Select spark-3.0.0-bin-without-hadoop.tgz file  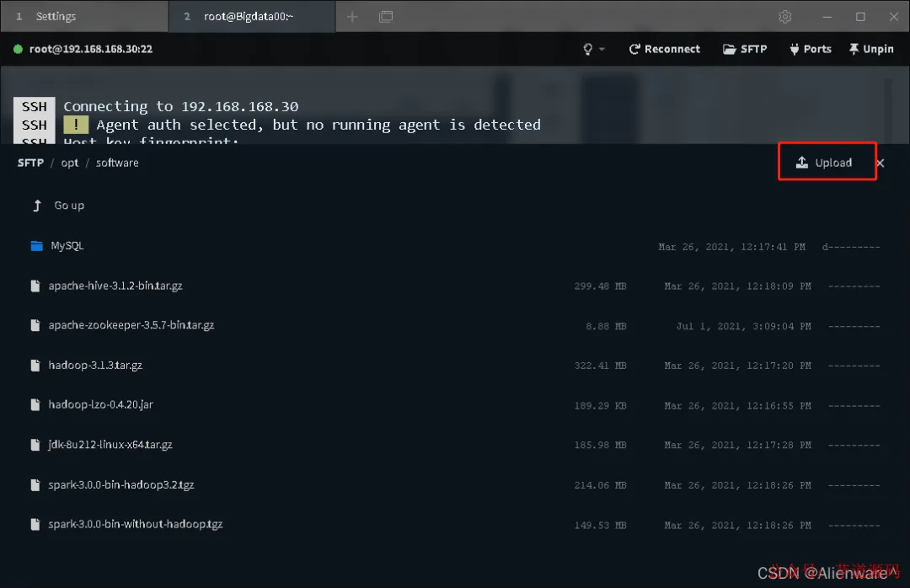point(135,524)
